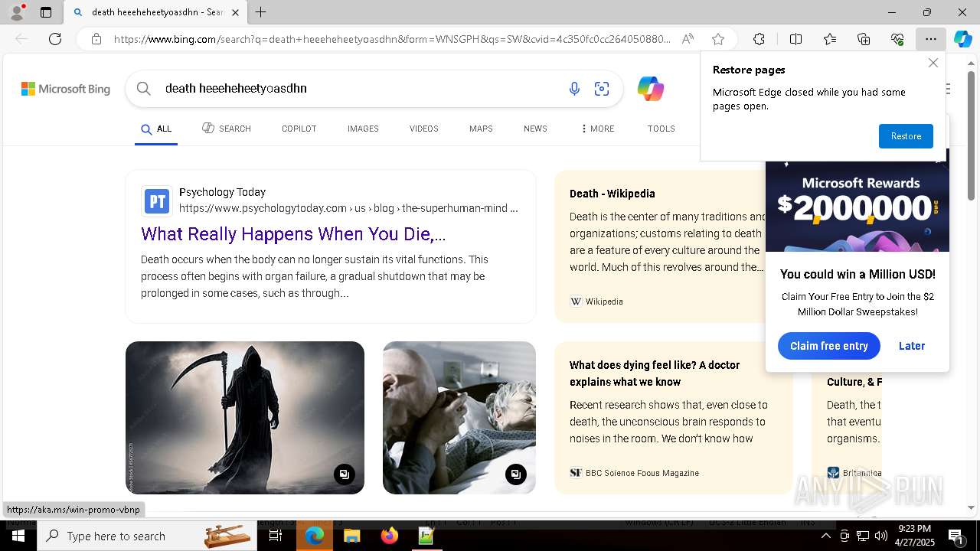980x551 pixels.
Task: Click the browser address bar URL
Action: point(392,39)
